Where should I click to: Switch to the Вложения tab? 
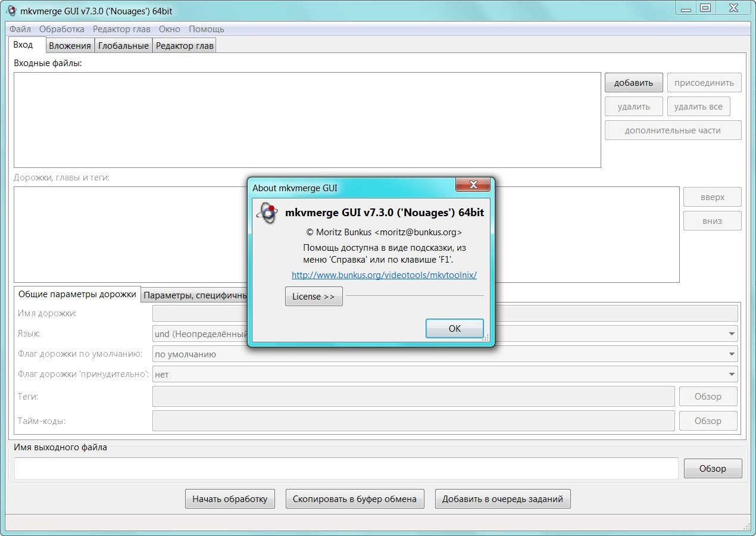click(70, 46)
